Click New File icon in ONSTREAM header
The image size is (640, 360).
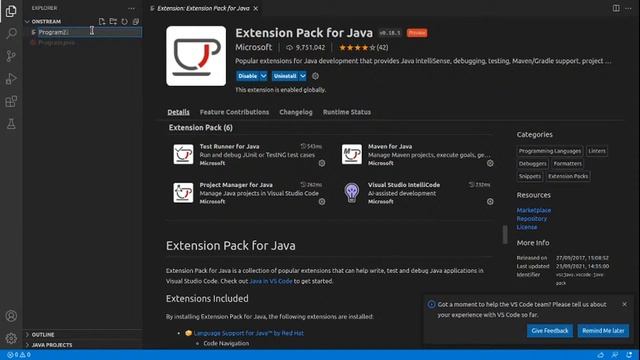(102, 21)
